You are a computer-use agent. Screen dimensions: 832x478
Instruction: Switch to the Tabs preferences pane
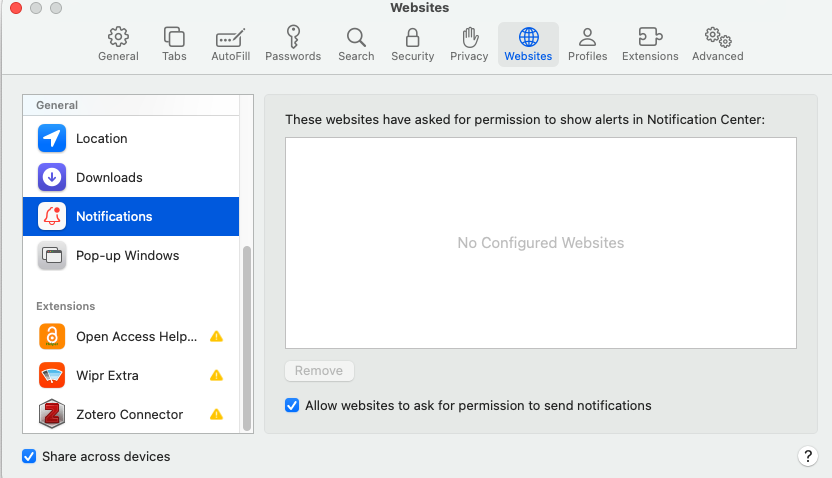point(174,44)
